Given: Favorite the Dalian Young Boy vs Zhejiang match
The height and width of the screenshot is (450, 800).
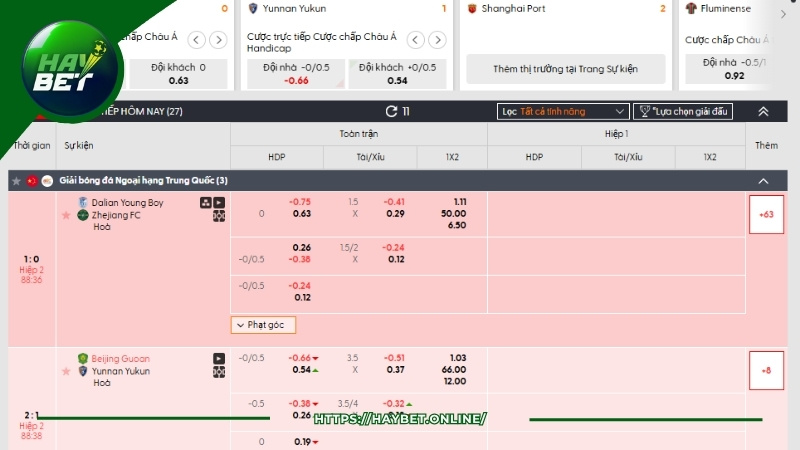Looking at the screenshot, I should point(66,215).
